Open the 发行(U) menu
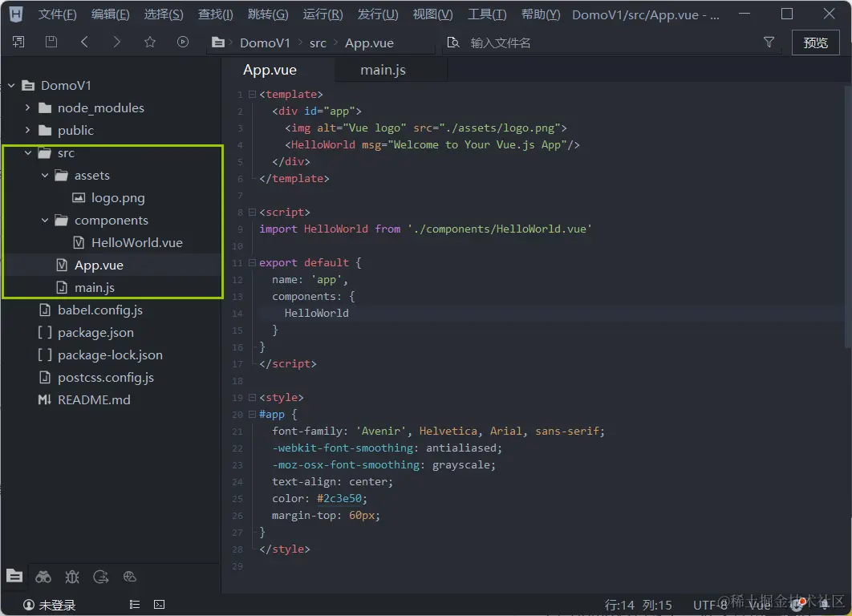Screen dimensions: 852x616 (378, 14)
